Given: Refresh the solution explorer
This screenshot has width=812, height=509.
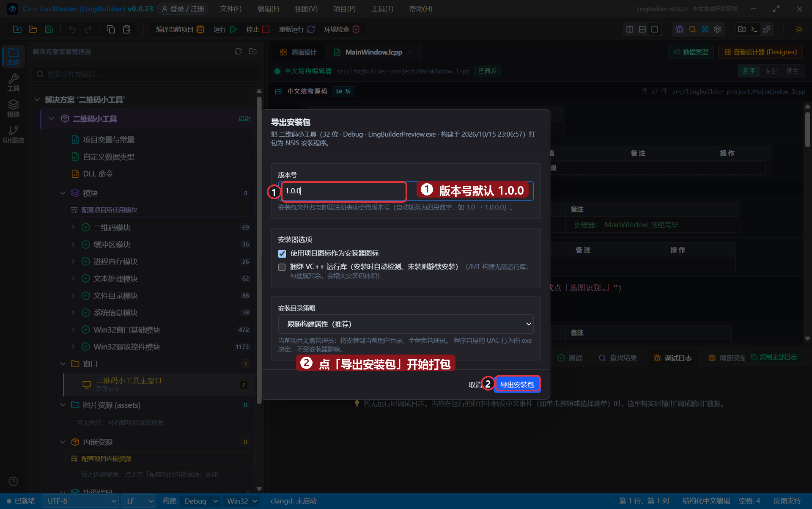Looking at the screenshot, I should pyautogui.click(x=238, y=51).
